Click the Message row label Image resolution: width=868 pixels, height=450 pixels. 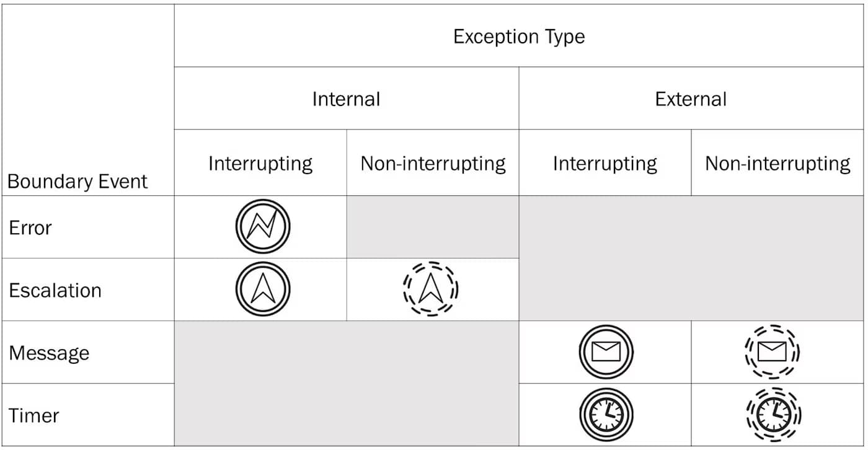click(49, 353)
